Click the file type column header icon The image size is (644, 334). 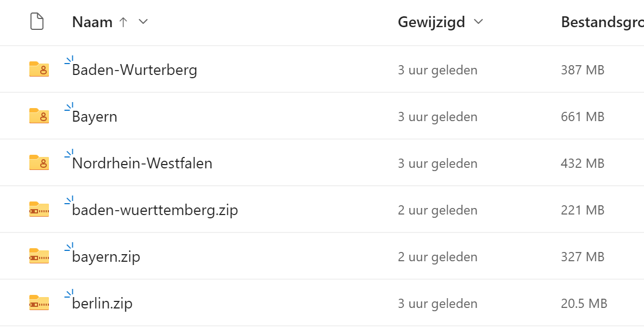tap(37, 22)
